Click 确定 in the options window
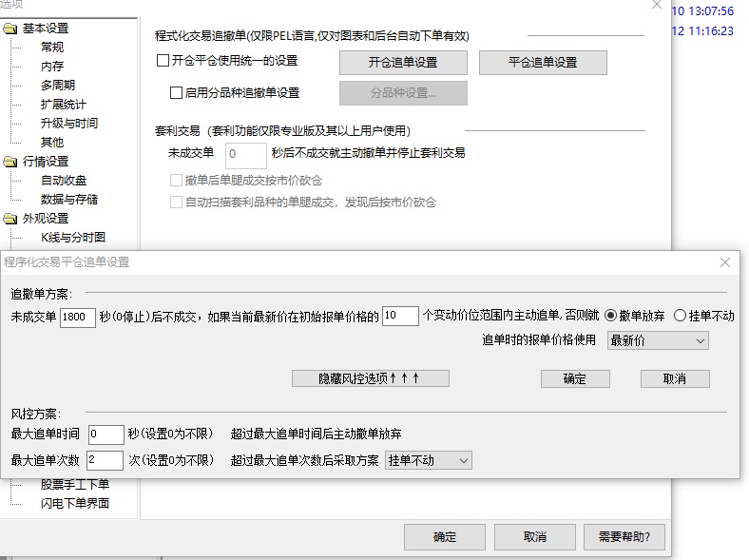Screen dimensions: 749x560 pyautogui.click(x=445, y=537)
